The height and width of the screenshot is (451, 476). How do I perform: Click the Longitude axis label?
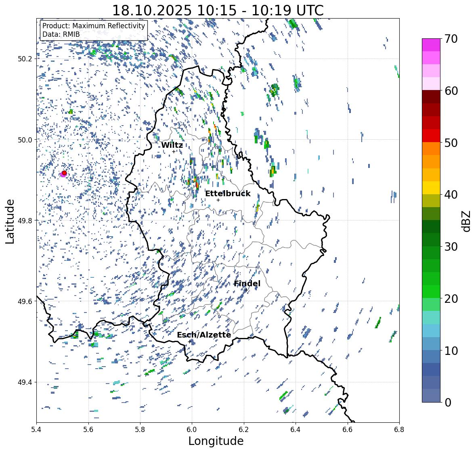216,441
